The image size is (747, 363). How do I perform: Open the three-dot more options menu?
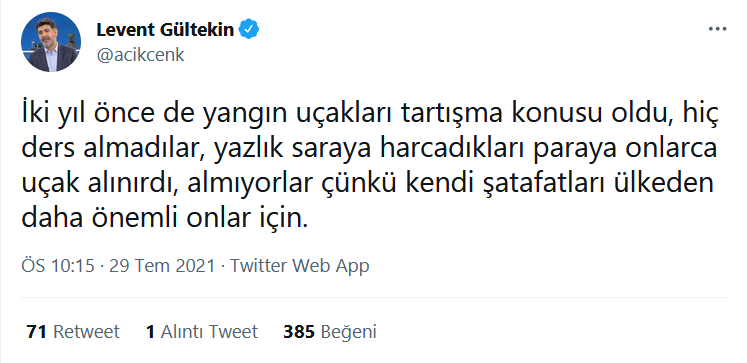717,30
